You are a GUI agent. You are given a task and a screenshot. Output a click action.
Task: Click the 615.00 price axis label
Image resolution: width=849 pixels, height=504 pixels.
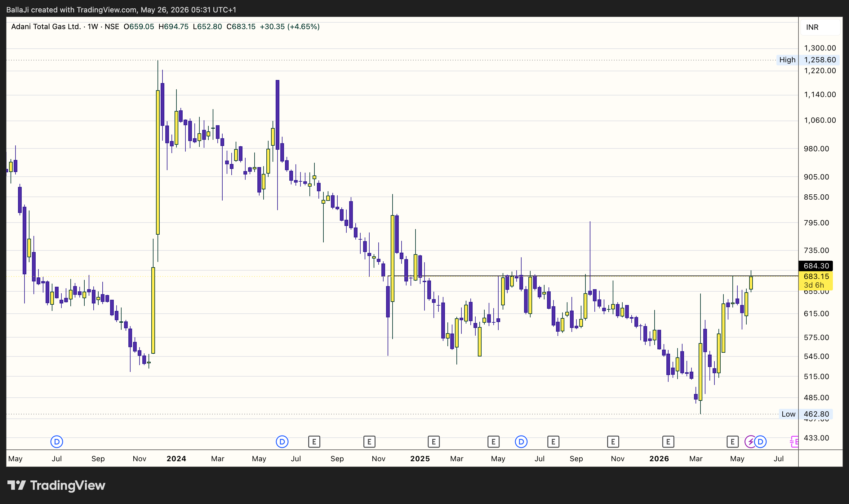816,313
